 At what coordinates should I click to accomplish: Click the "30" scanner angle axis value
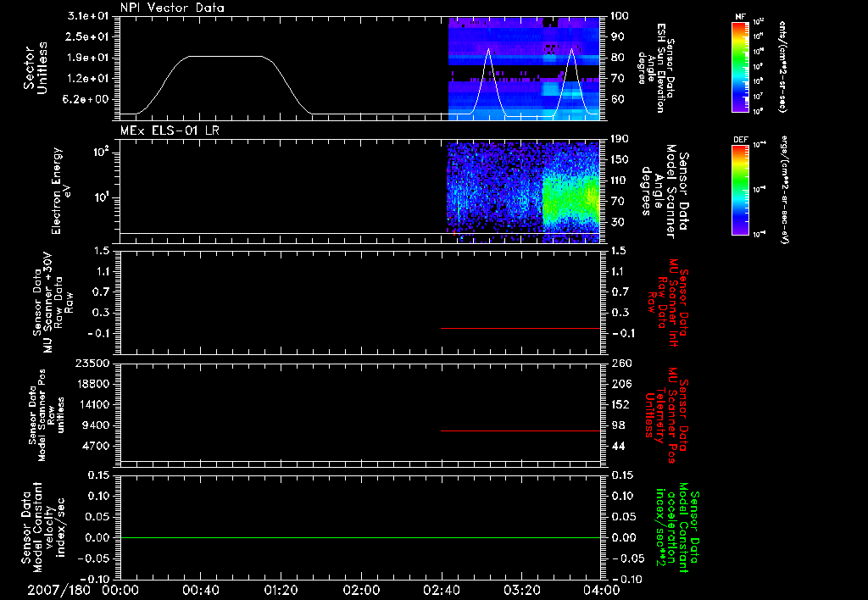point(617,222)
